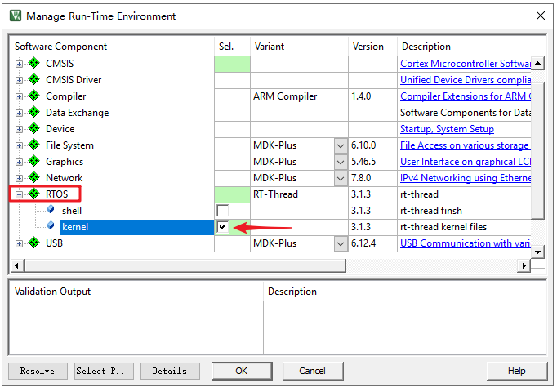Open Graphics variant dropdown
This screenshot has width=557, height=392.
point(341,162)
